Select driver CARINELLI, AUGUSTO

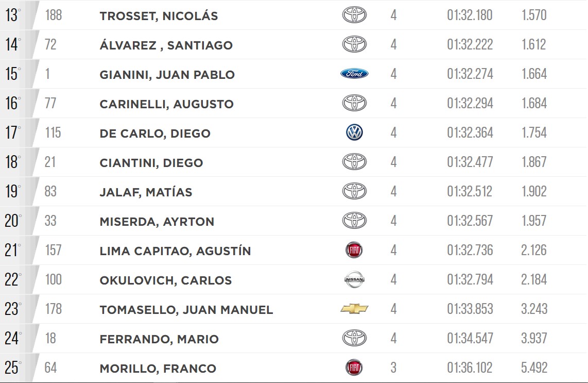tap(166, 104)
